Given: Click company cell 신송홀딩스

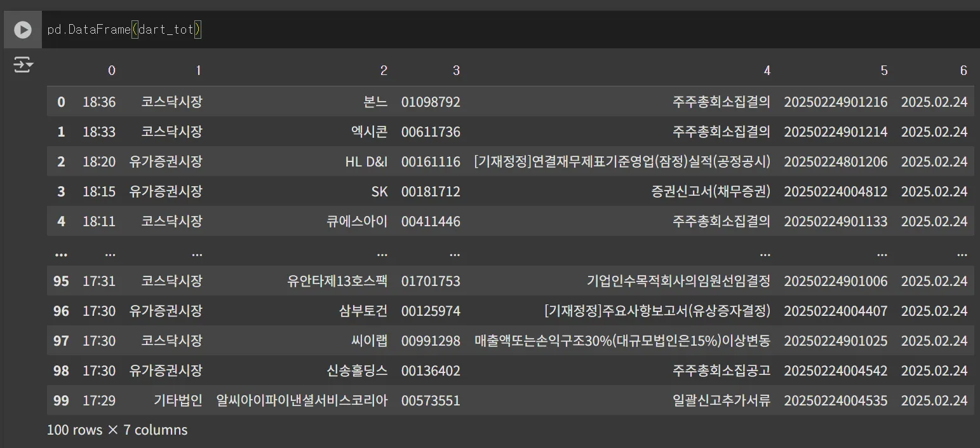Looking at the screenshot, I should [x=357, y=370].
